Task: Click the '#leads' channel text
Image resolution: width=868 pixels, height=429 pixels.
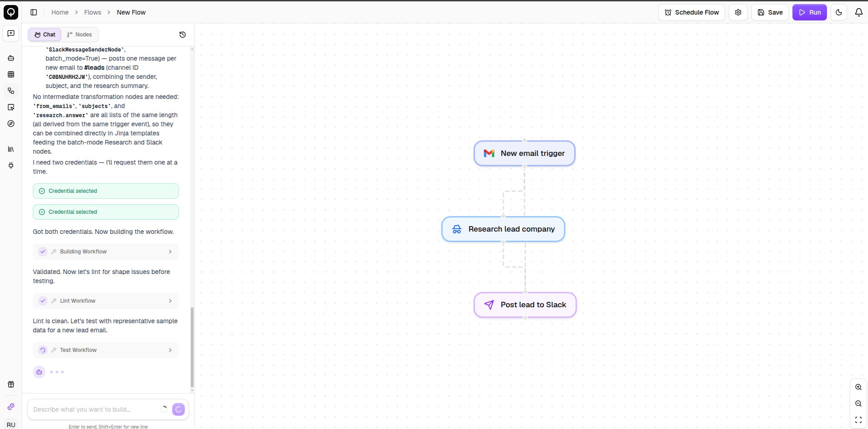Action: (x=94, y=67)
